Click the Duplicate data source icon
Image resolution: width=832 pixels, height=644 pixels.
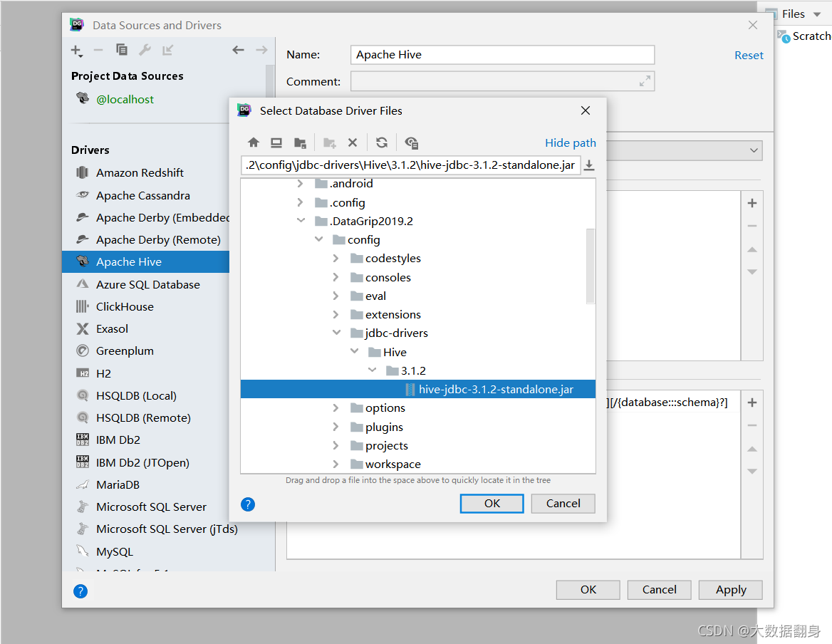click(122, 50)
